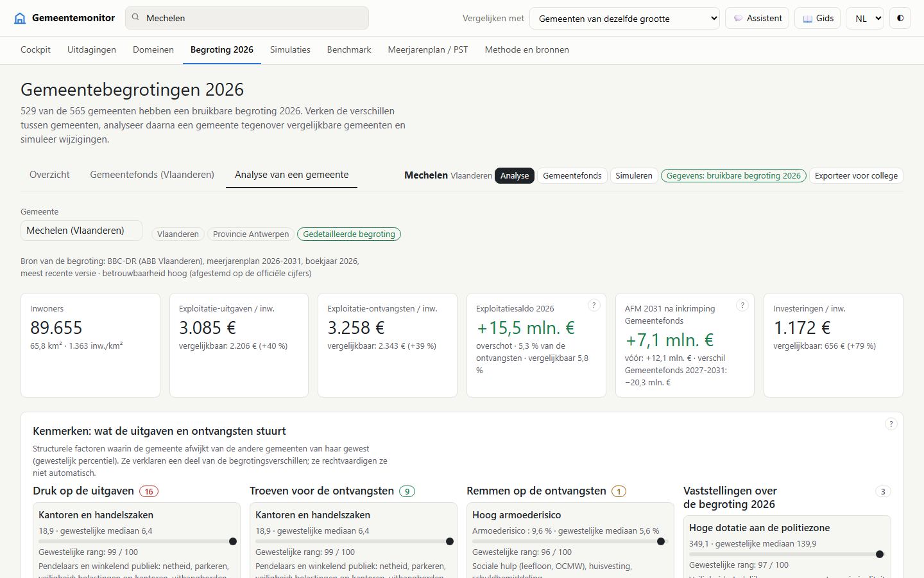Image resolution: width=924 pixels, height=578 pixels.
Task: Switch to the Overzicht sub-tab
Action: pyautogui.click(x=49, y=175)
